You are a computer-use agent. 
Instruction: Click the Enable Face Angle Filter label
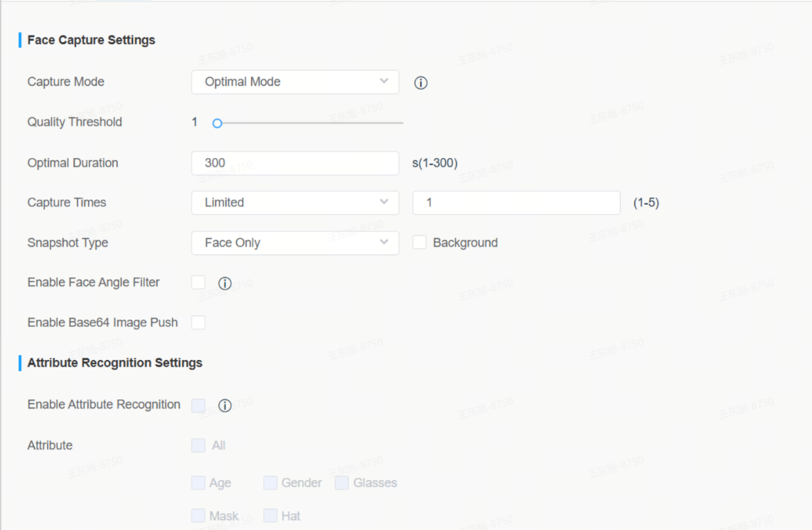coord(94,283)
